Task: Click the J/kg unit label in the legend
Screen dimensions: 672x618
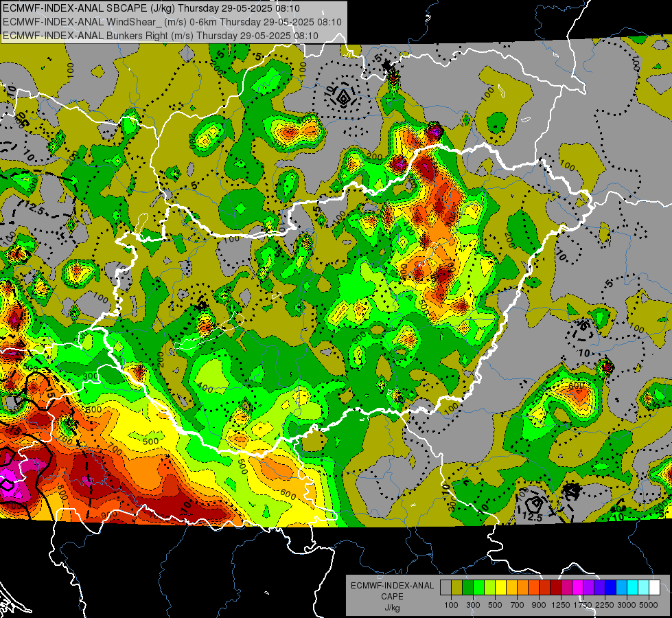Action: pos(392,608)
